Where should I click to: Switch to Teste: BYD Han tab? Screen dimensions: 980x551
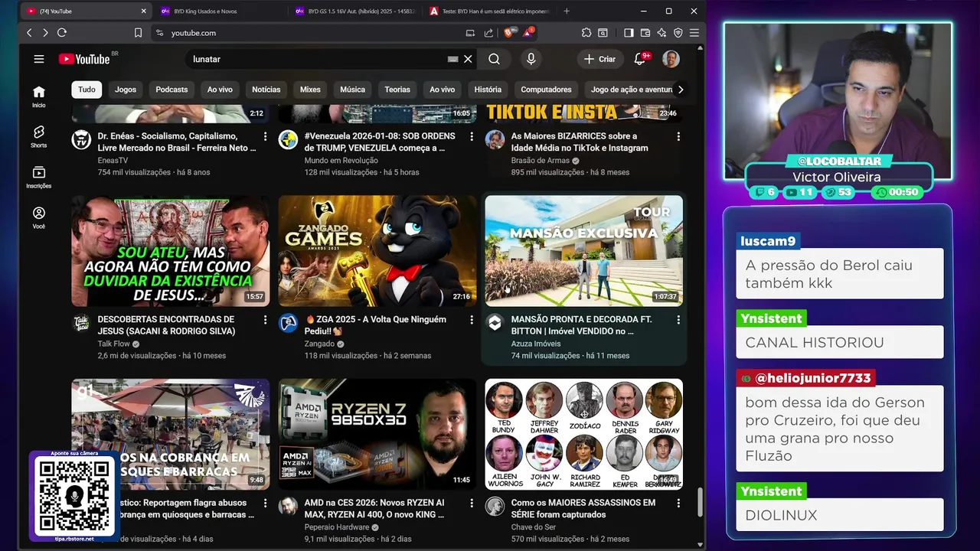coord(489,11)
